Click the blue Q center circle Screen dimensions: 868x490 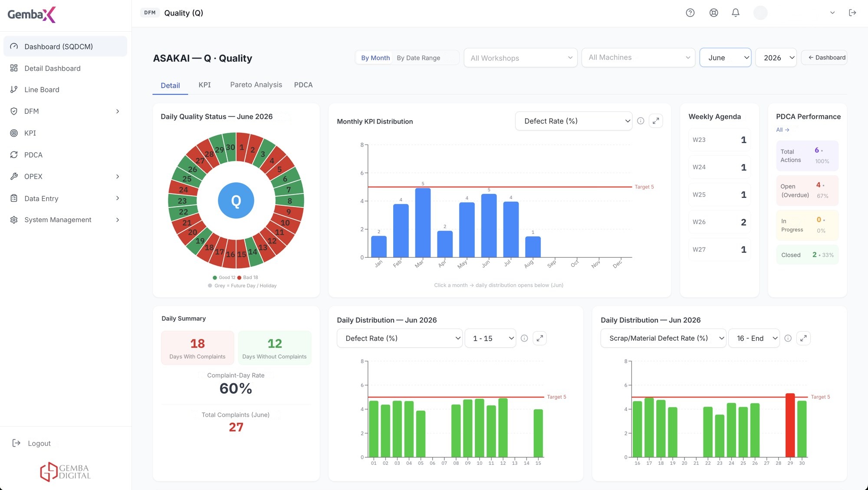[236, 201]
